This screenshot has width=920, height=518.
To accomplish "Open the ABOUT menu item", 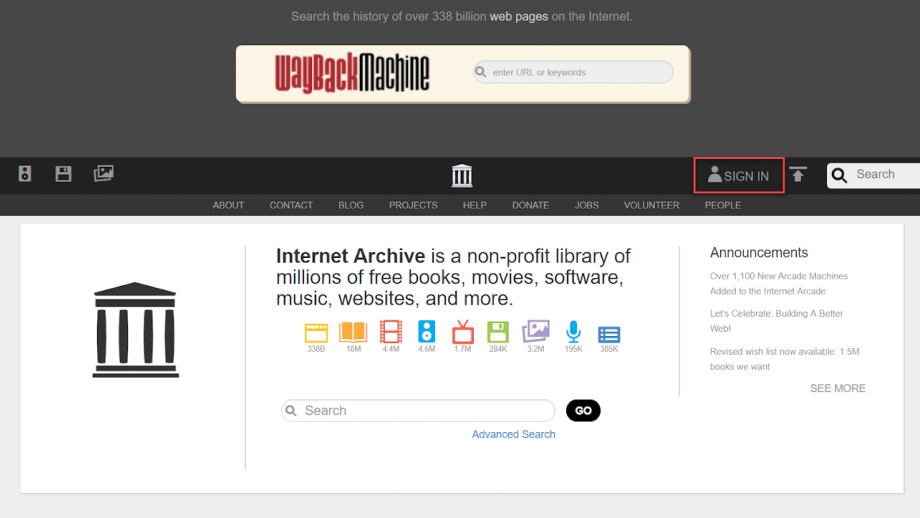I will [228, 205].
